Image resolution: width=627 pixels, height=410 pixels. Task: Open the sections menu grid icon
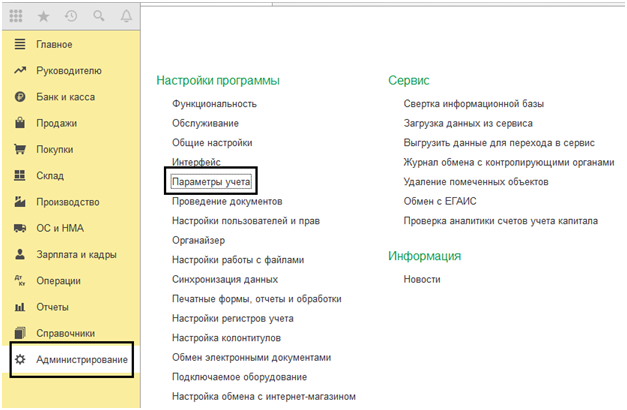[18, 17]
